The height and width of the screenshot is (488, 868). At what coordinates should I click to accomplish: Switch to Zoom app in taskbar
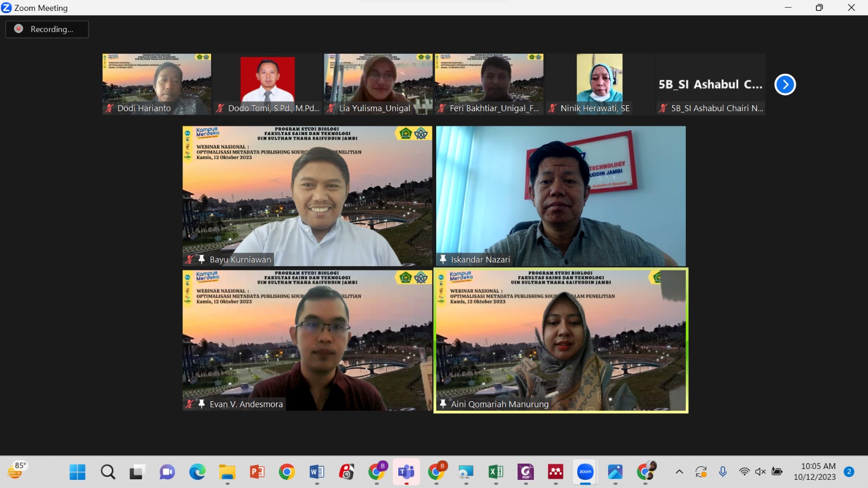coord(585,472)
